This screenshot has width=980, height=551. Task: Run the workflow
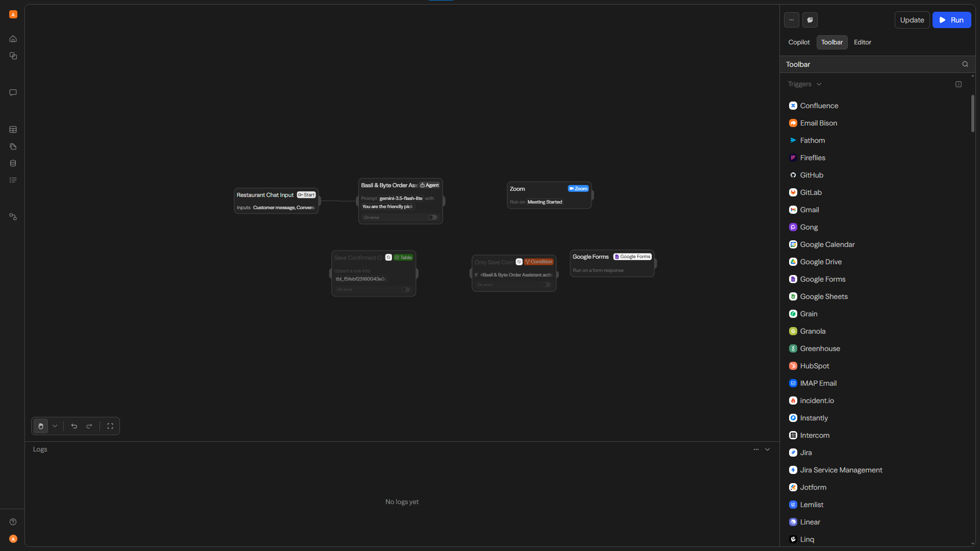951,20
